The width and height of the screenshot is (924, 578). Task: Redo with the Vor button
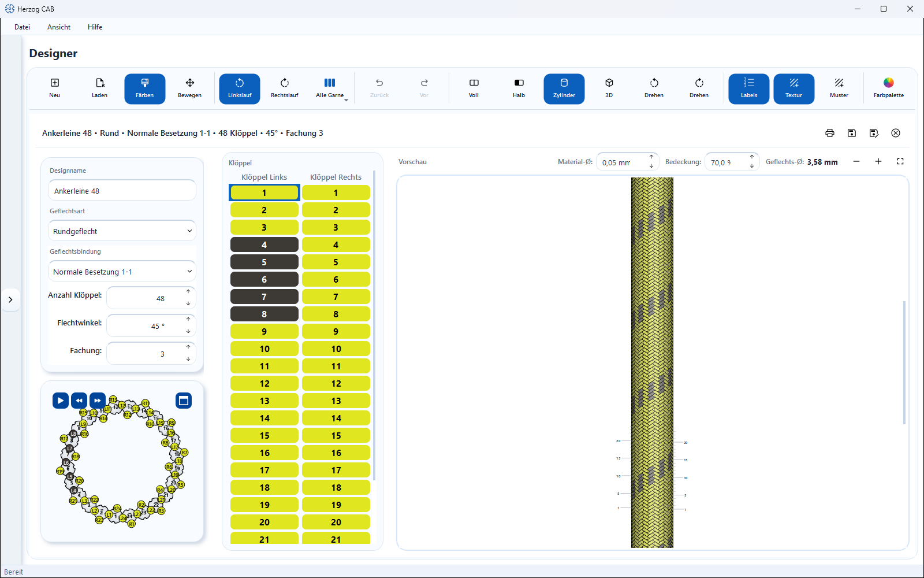pyautogui.click(x=424, y=88)
